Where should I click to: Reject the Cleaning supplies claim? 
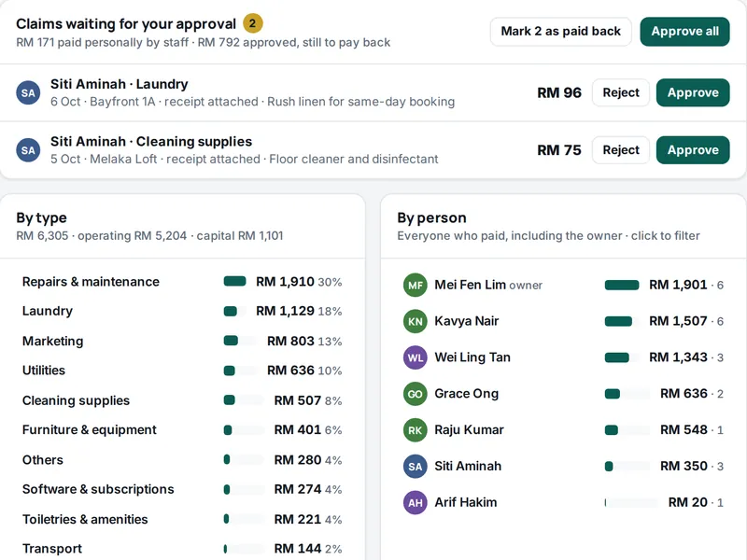[x=621, y=150]
